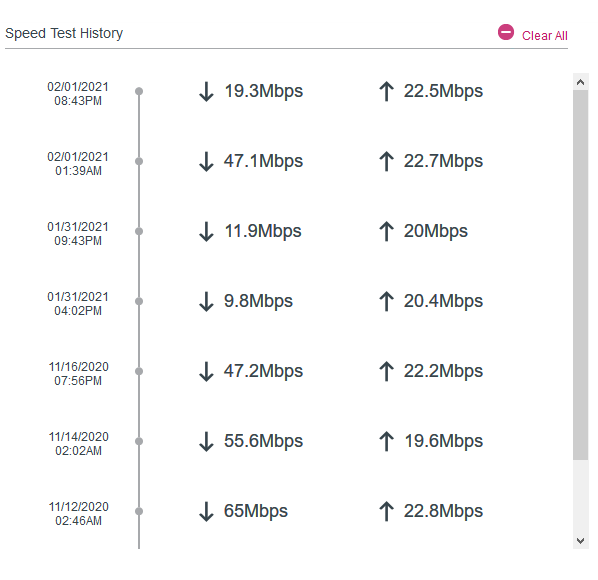Click the download arrow beside 65Mbps
This screenshot has height=580, width=598.
coord(206,511)
